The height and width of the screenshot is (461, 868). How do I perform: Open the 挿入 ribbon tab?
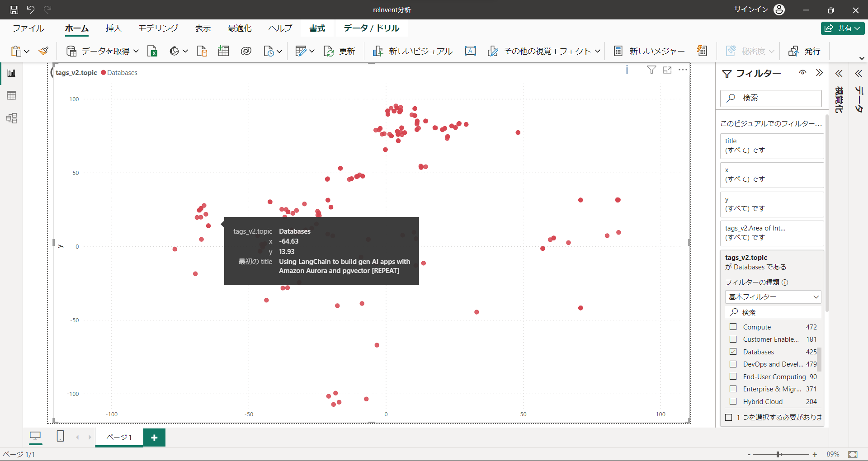[x=113, y=28]
